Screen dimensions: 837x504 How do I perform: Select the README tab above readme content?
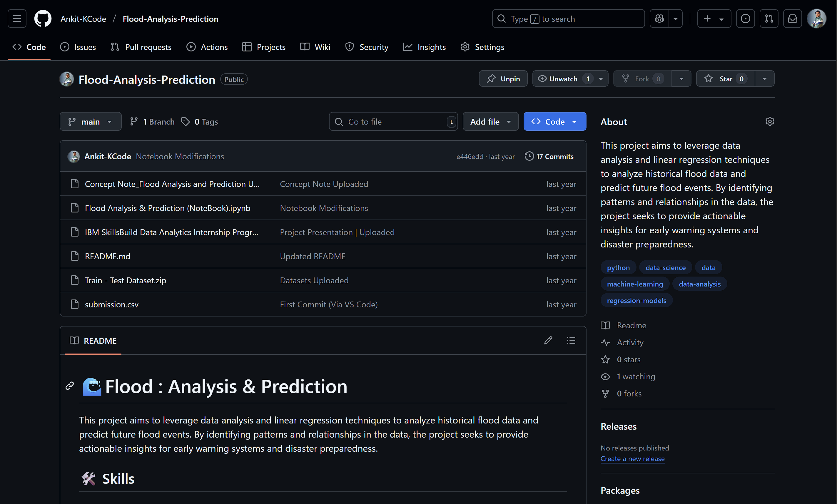[93, 341]
